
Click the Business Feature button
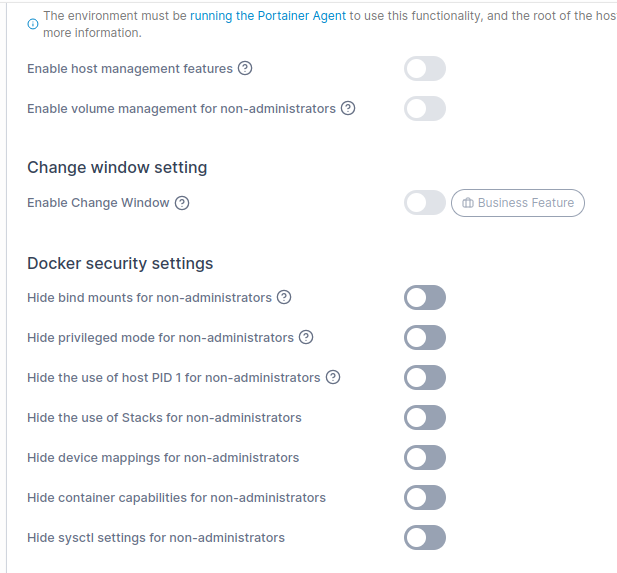(518, 203)
